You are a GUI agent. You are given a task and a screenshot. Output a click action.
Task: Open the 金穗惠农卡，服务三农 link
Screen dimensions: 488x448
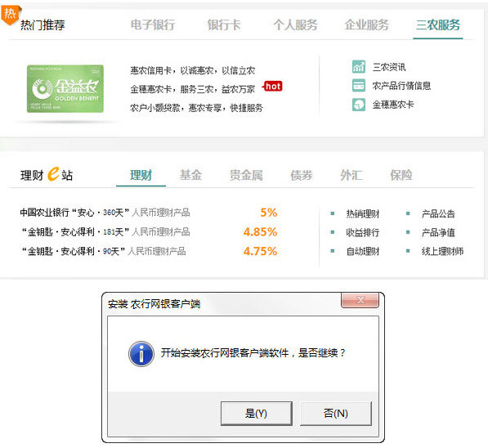193,89
